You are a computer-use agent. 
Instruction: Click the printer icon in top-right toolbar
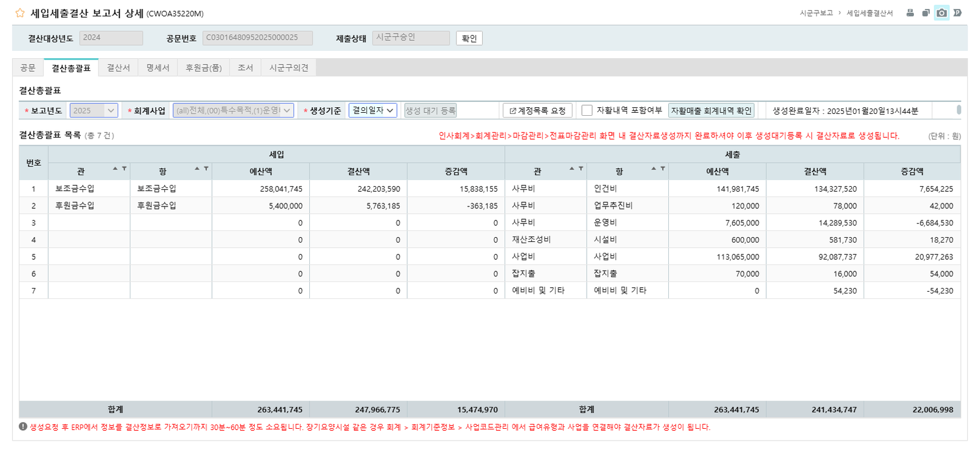click(x=910, y=13)
